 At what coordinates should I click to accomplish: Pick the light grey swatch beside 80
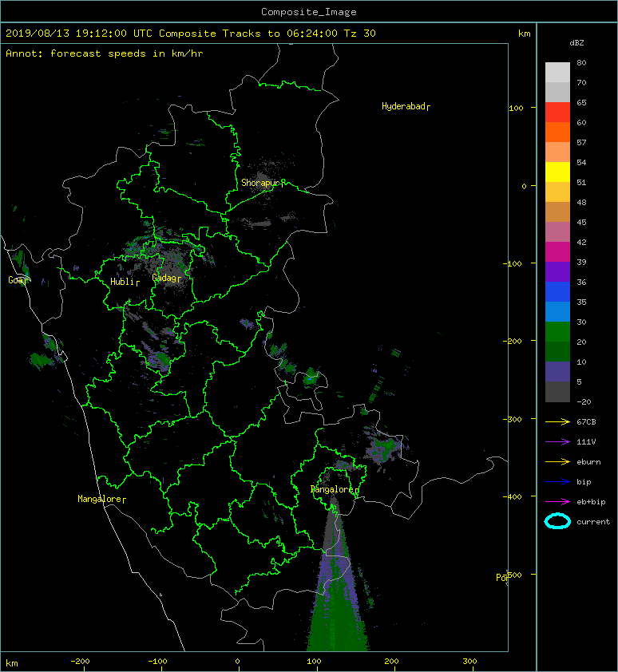click(x=557, y=72)
